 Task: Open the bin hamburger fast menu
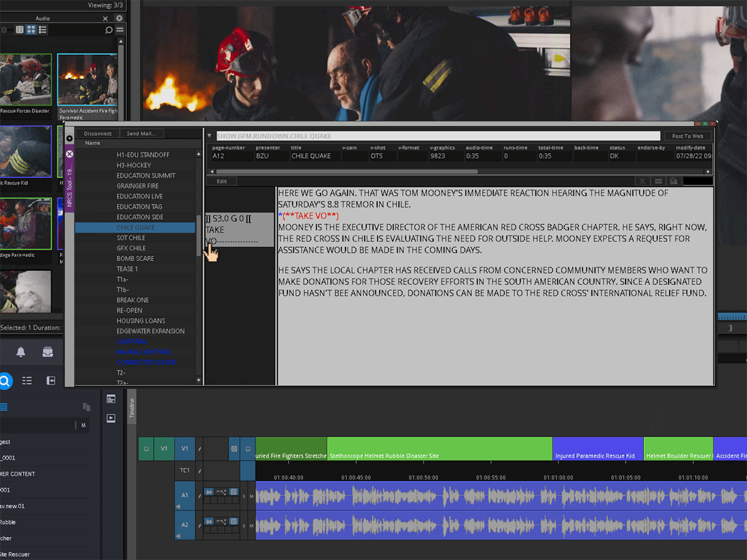pyautogui.click(x=120, y=29)
